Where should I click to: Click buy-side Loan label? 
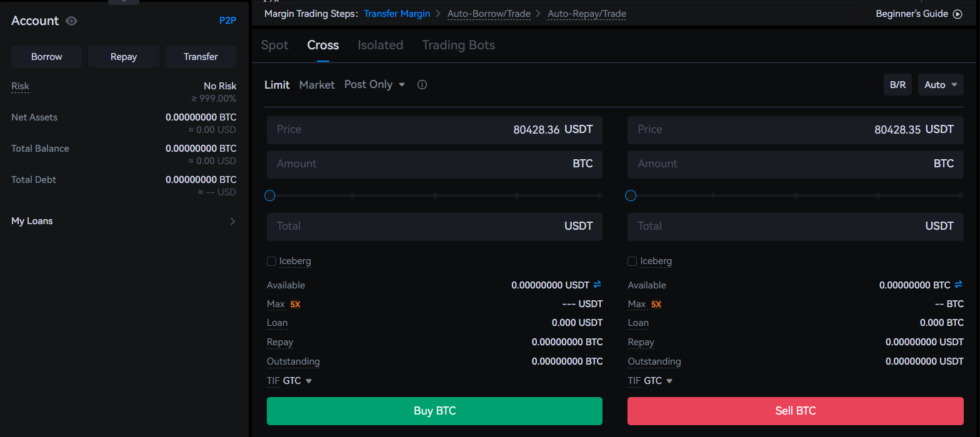tap(277, 323)
